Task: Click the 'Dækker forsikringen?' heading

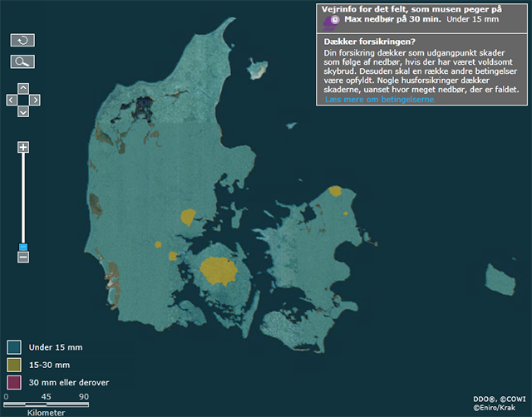Action: 369,42
